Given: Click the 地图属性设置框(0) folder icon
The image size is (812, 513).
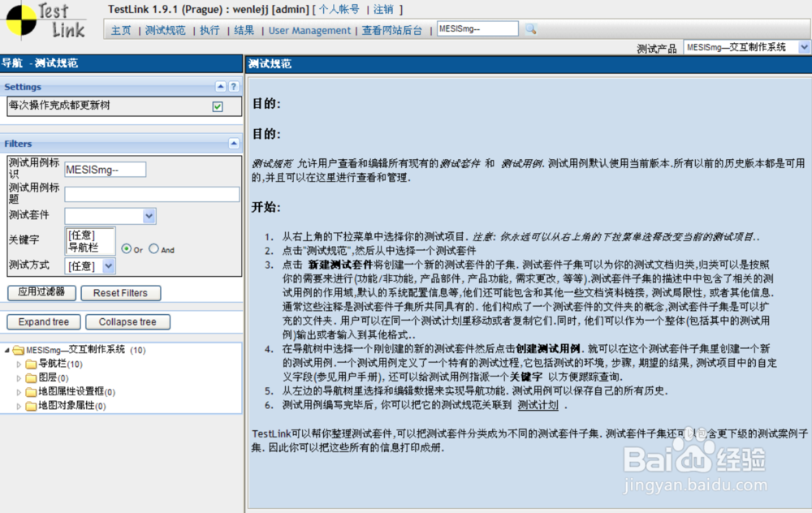Looking at the screenshot, I should coord(29,391).
